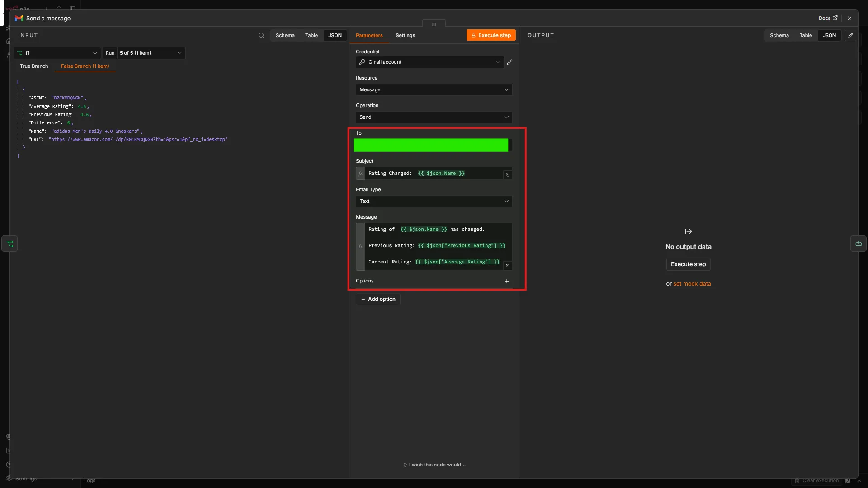Image resolution: width=868 pixels, height=488 pixels.
Task: Switch OUTPUT view to Schema
Action: pyautogui.click(x=779, y=35)
